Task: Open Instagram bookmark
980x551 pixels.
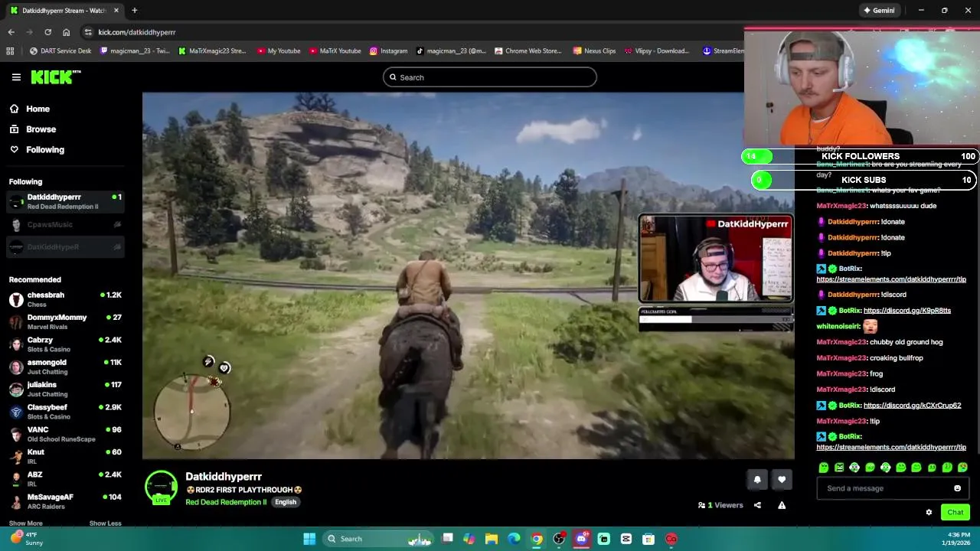Action: (389, 51)
